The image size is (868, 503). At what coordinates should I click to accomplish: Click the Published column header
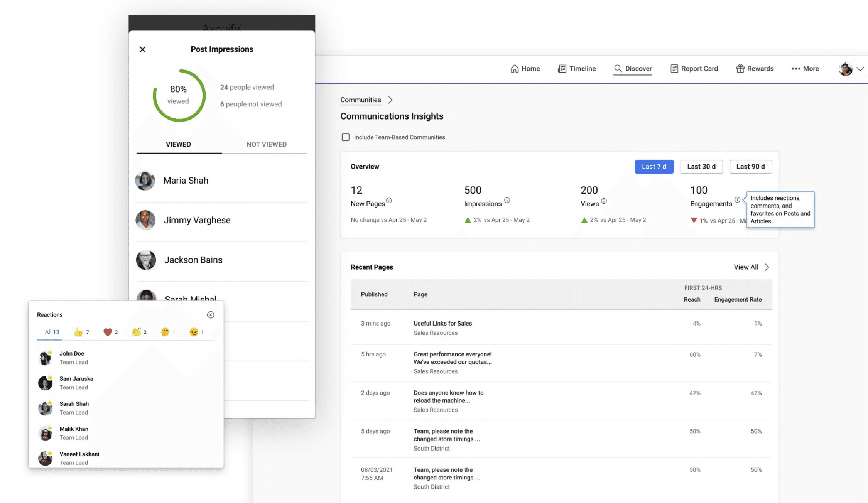point(374,294)
